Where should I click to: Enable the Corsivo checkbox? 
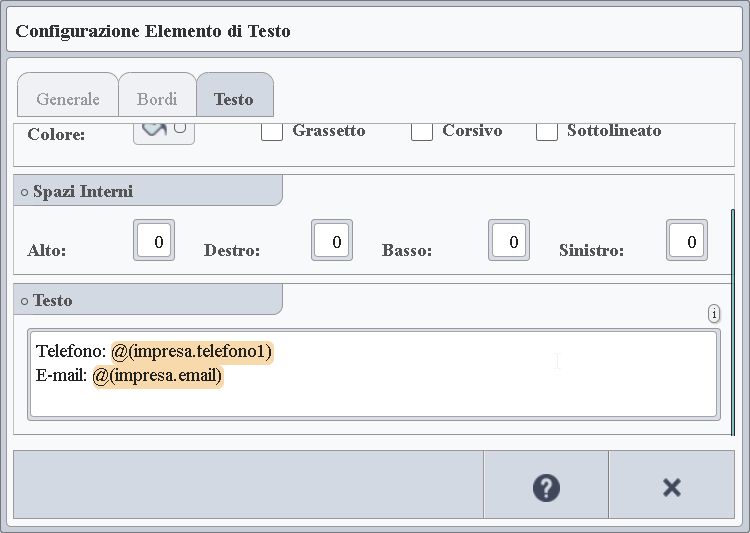422,132
